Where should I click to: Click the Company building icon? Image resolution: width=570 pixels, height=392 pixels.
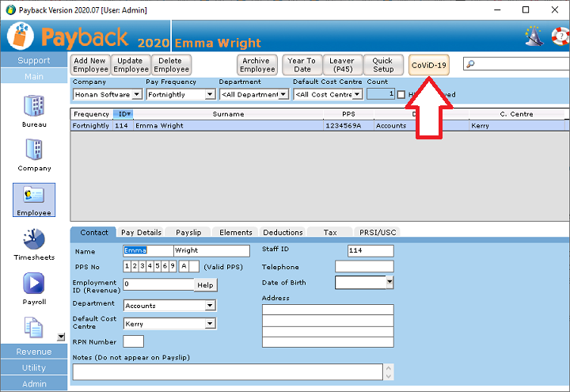[33, 150]
